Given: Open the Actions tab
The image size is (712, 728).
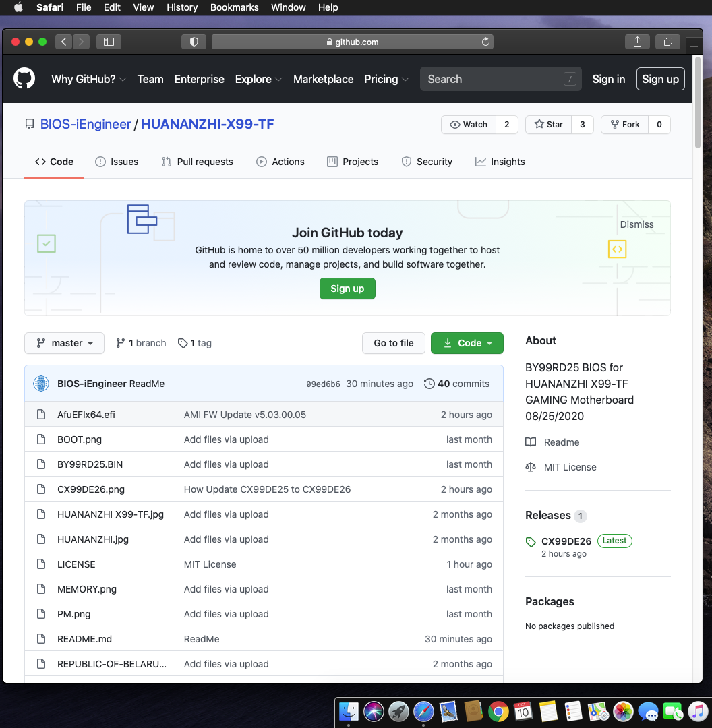Looking at the screenshot, I should coord(280,162).
